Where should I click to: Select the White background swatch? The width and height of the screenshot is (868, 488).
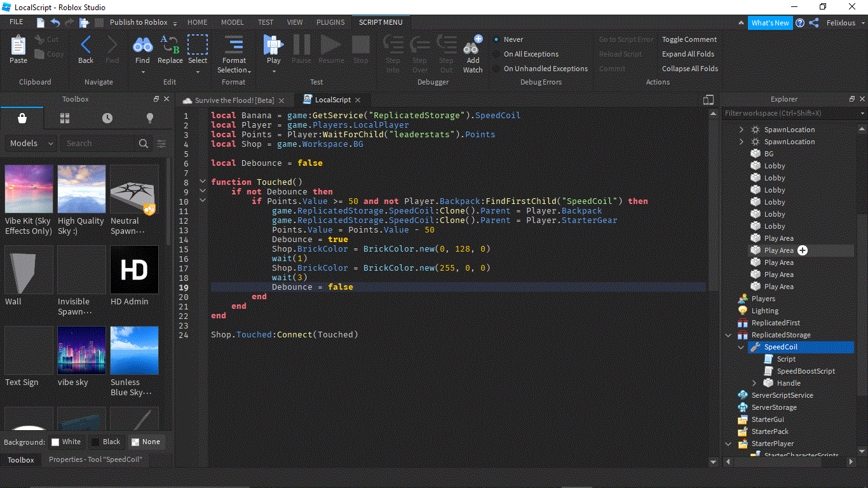[66, 442]
